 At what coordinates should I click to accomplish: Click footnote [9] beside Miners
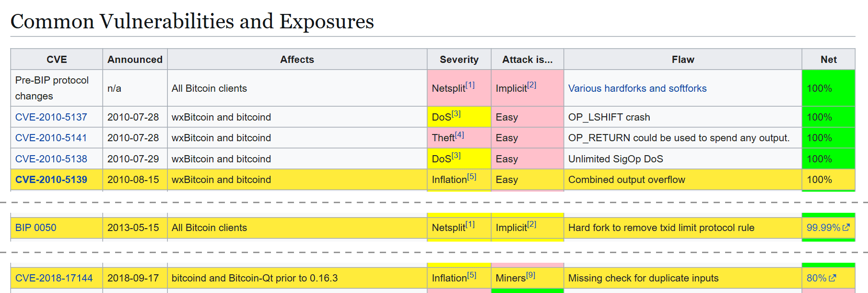point(530,275)
